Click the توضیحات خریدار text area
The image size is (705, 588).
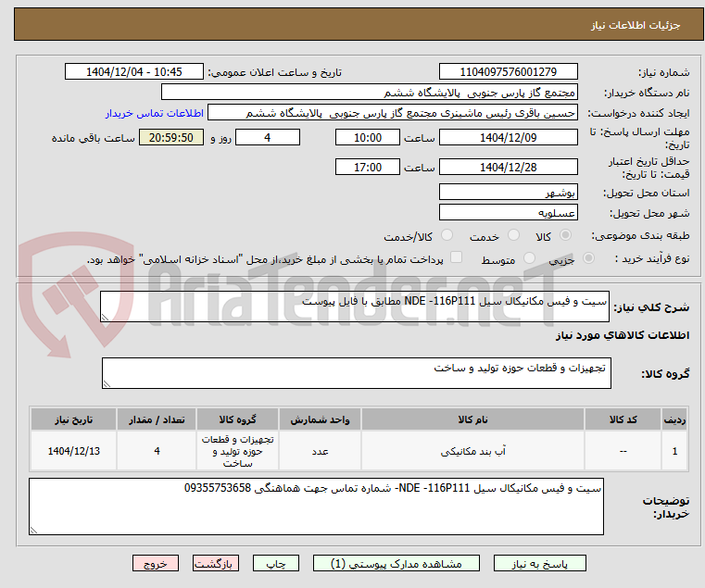[x=317, y=507]
